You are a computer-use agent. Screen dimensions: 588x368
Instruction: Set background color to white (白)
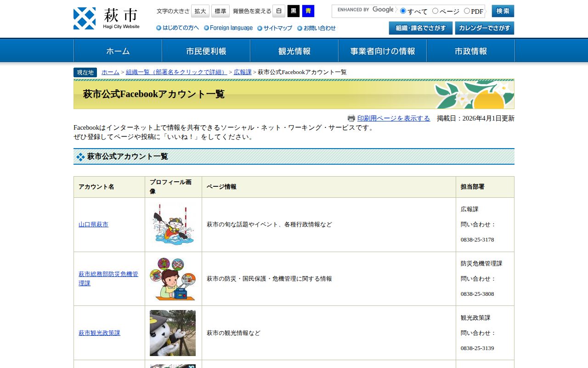click(279, 11)
